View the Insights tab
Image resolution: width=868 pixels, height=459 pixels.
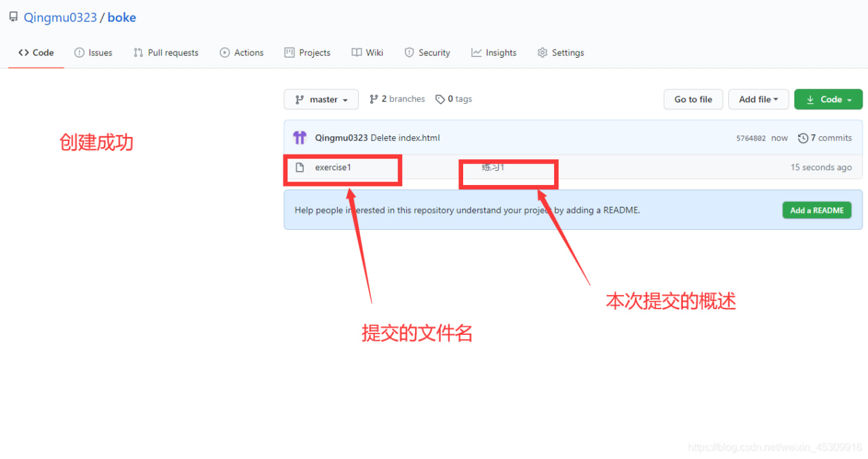tap(494, 52)
